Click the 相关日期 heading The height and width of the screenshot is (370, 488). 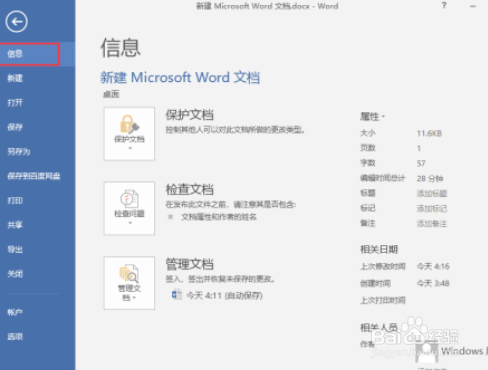click(379, 249)
